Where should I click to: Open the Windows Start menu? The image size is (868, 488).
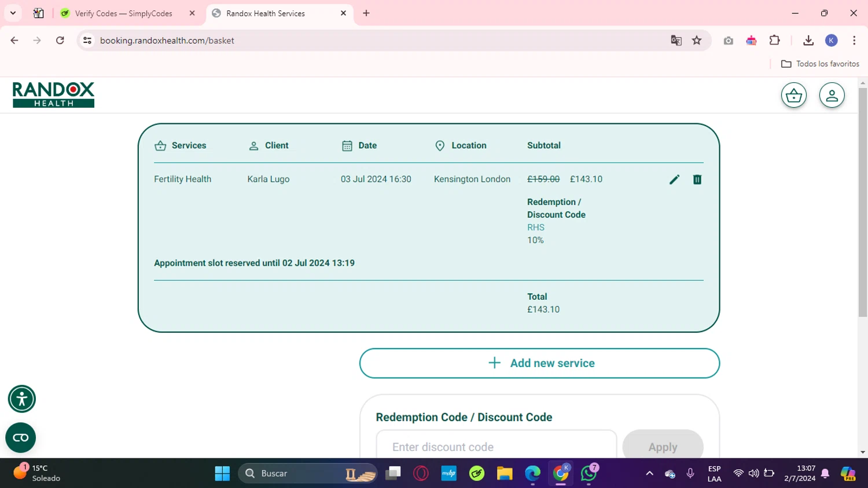[x=222, y=474]
